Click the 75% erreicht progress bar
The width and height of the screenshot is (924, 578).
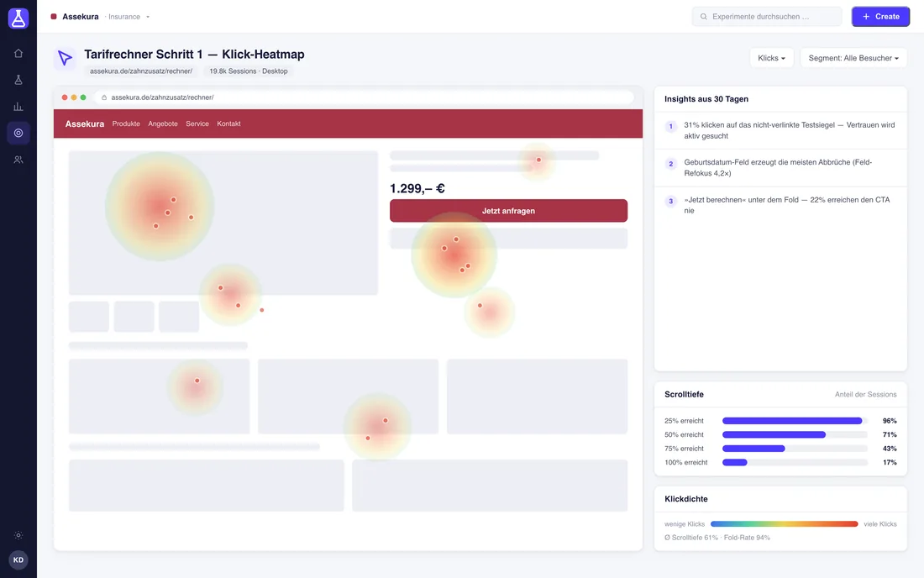pos(795,449)
